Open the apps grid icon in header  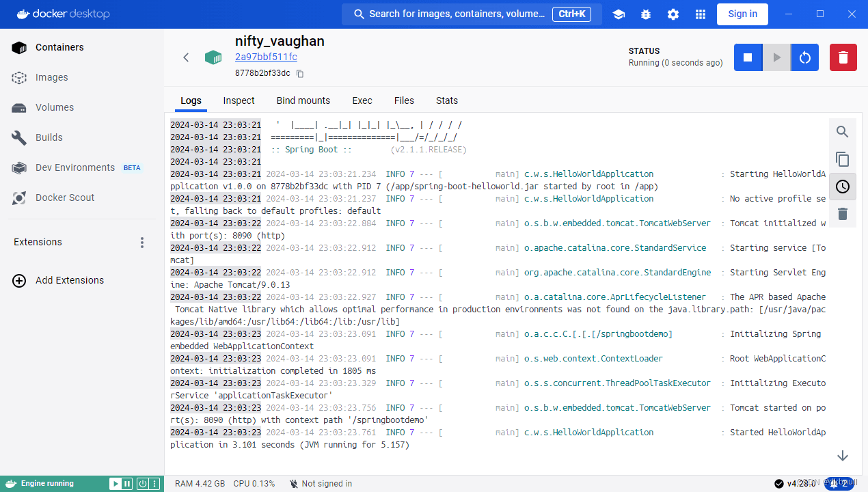(701, 14)
